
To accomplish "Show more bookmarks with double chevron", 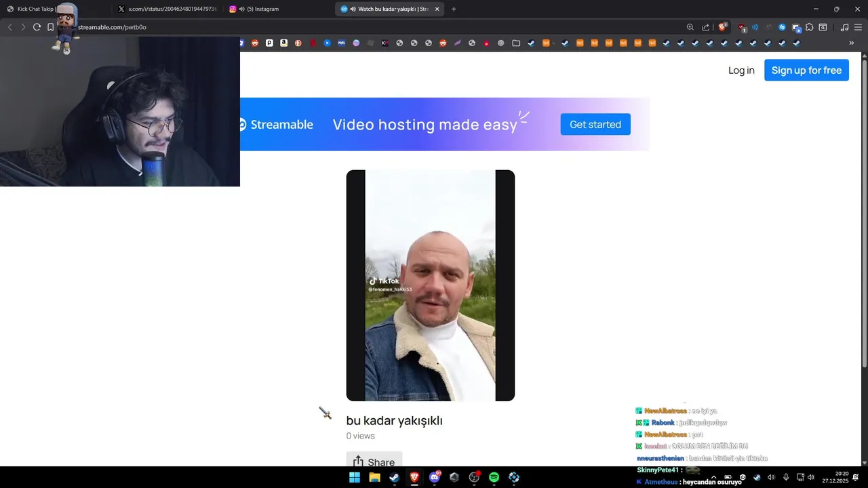I will pos(852,43).
